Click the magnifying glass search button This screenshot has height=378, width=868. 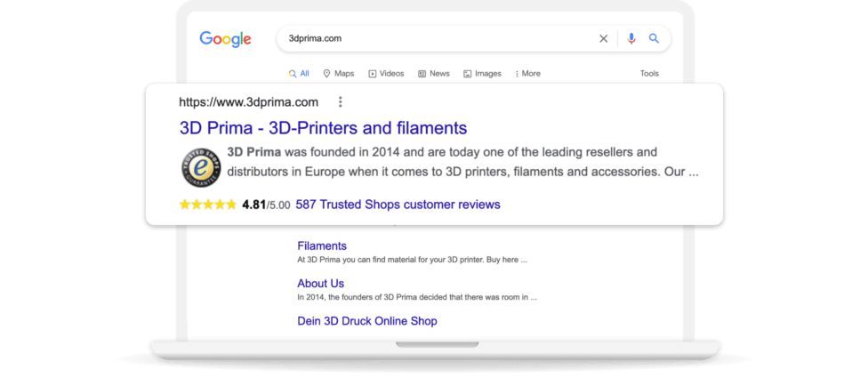(x=654, y=39)
